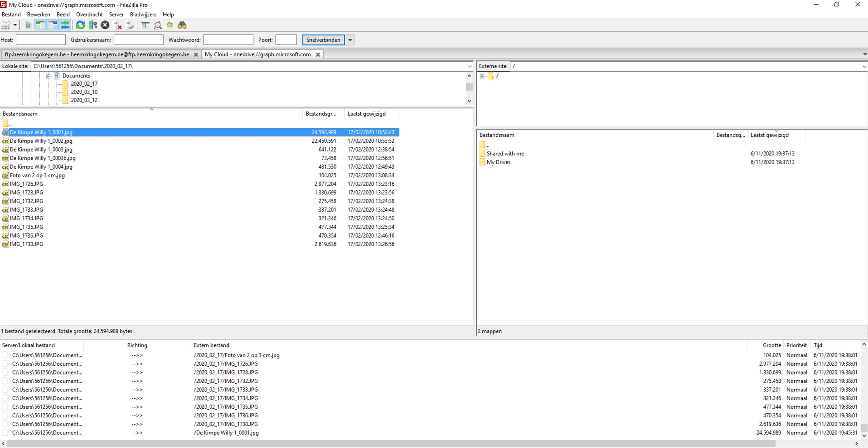Toggle the transfer queue display
Screen dimensions: 868x448
pos(65,25)
